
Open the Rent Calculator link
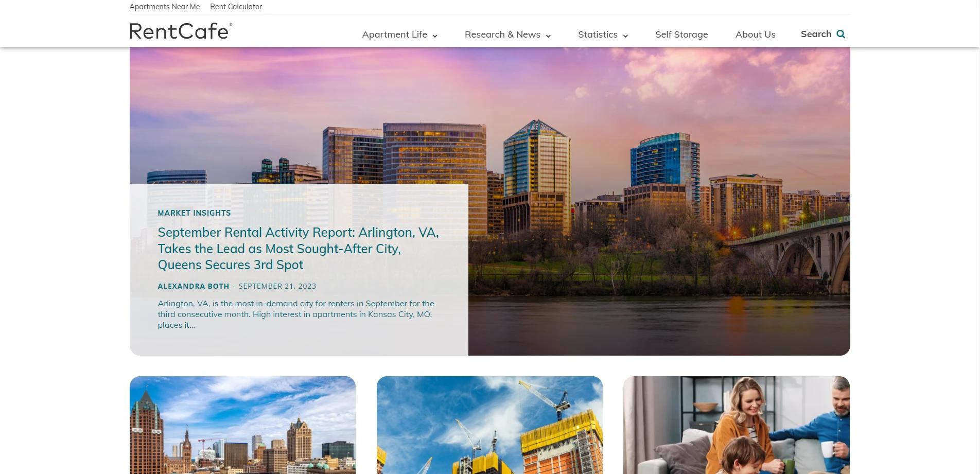pyautogui.click(x=236, y=7)
